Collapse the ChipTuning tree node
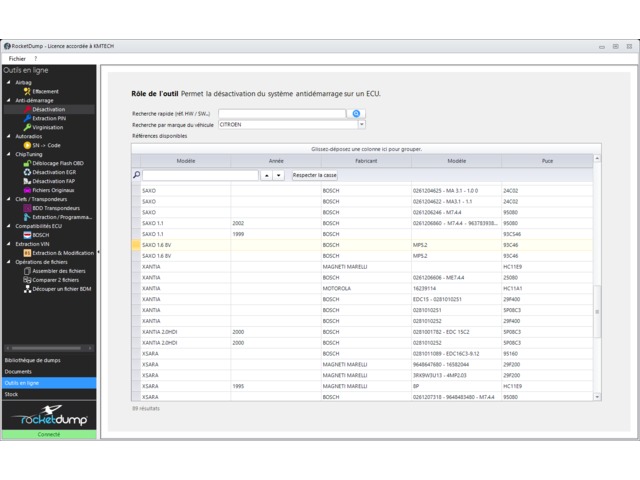Image resolution: width=640 pixels, height=480 pixels. [x=9, y=154]
